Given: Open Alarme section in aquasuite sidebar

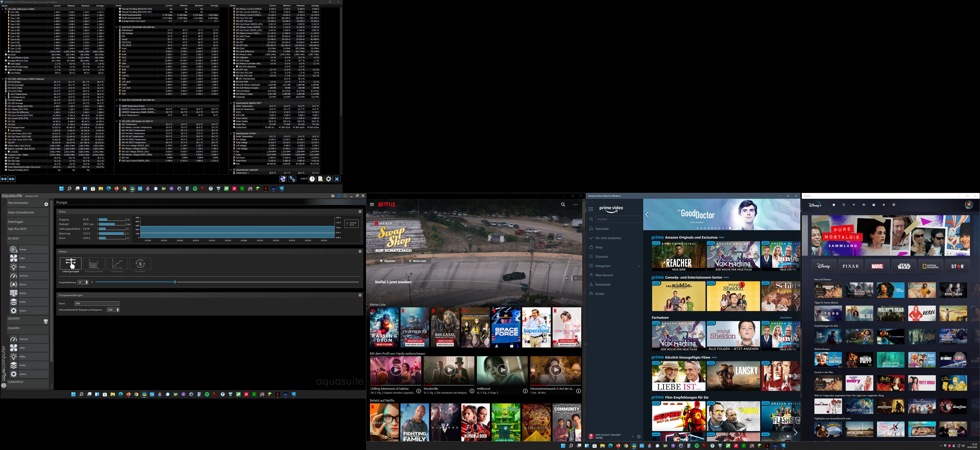Looking at the screenshot, I should coord(29,284).
